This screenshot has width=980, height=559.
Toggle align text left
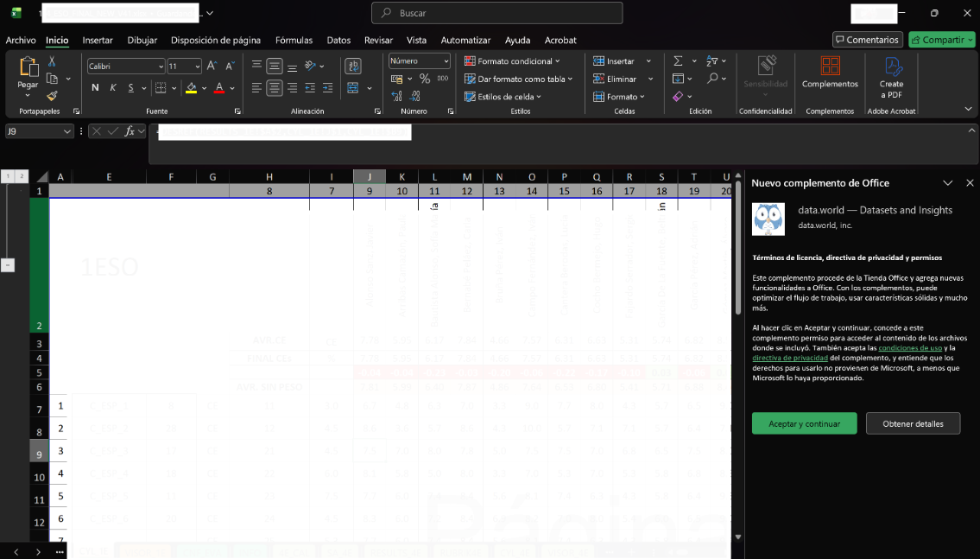click(x=256, y=88)
